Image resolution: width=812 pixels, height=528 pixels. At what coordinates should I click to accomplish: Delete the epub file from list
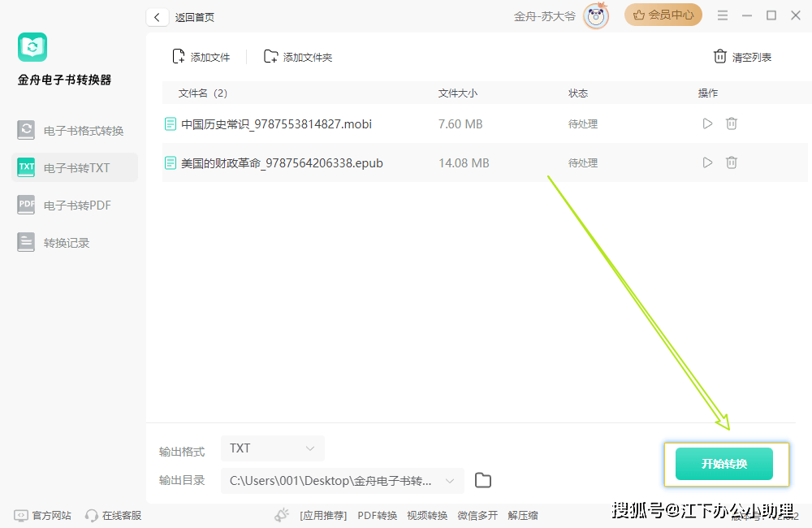click(732, 162)
